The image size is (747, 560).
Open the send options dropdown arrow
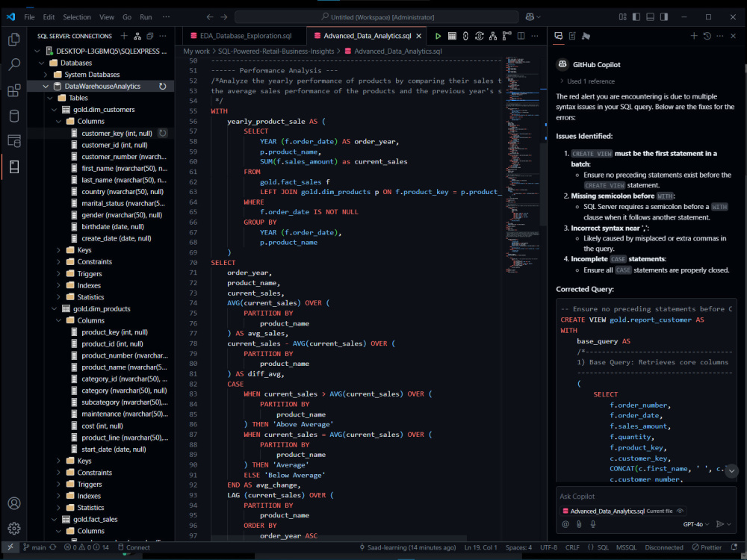(x=729, y=524)
